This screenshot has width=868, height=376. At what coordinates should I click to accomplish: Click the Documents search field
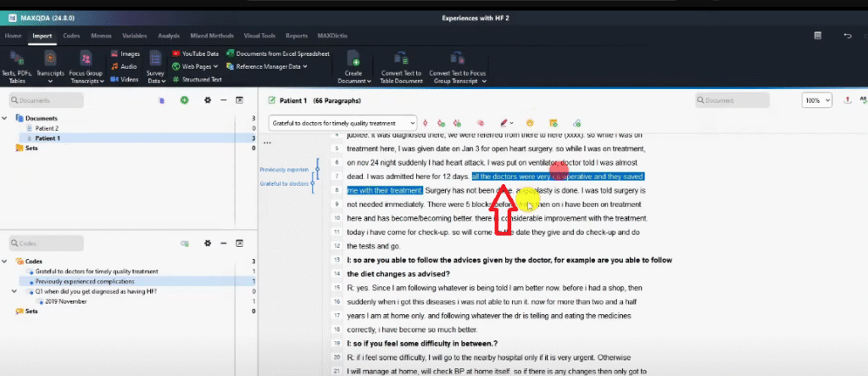47,100
